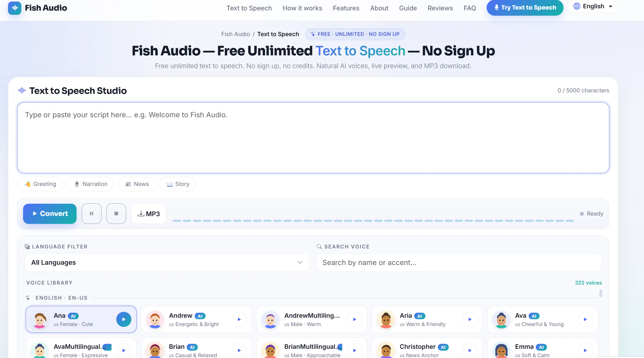Insert the Story sample script

[177, 184]
